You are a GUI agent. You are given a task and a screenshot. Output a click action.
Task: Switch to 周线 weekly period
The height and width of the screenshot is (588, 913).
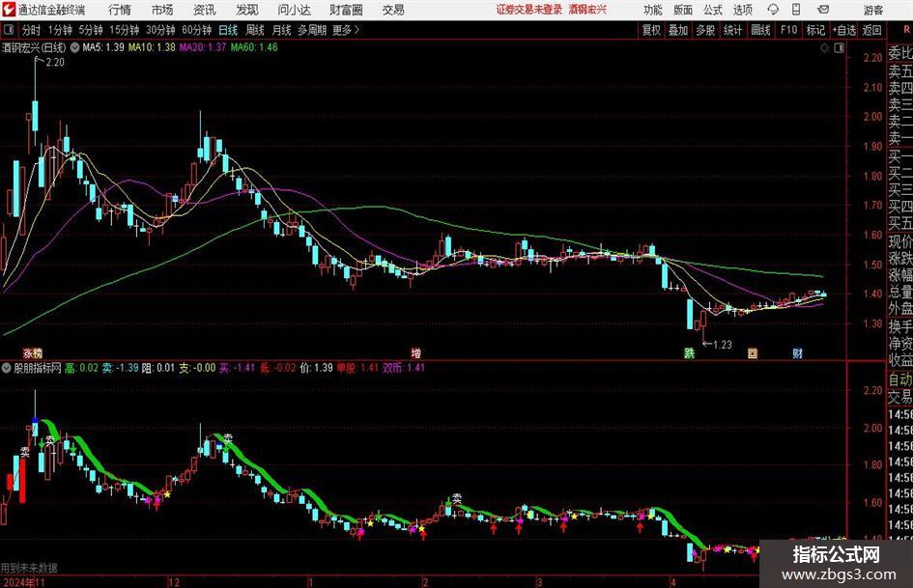[255, 30]
